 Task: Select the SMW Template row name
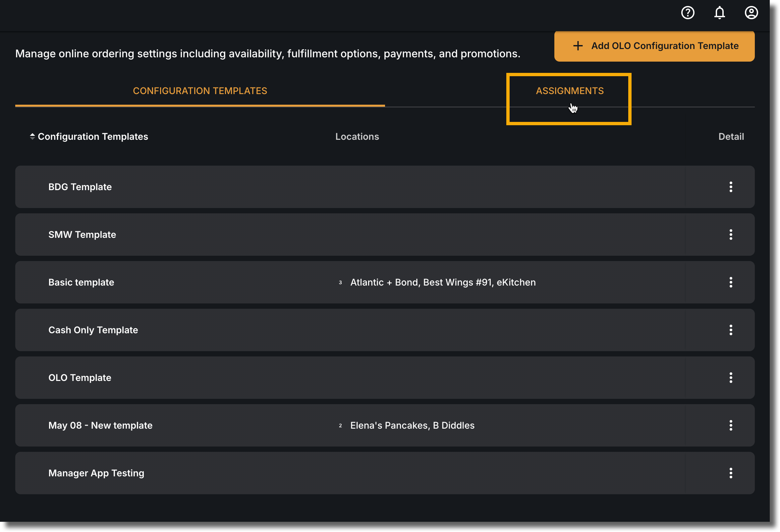click(x=82, y=235)
